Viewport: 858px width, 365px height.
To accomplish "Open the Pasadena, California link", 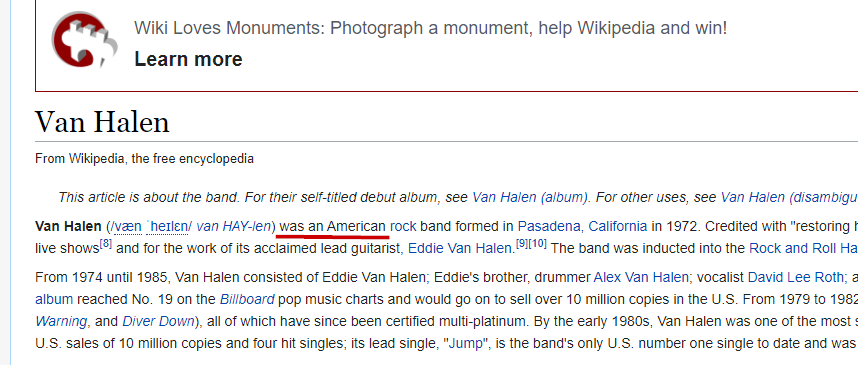I will pyautogui.click(x=582, y=226).
